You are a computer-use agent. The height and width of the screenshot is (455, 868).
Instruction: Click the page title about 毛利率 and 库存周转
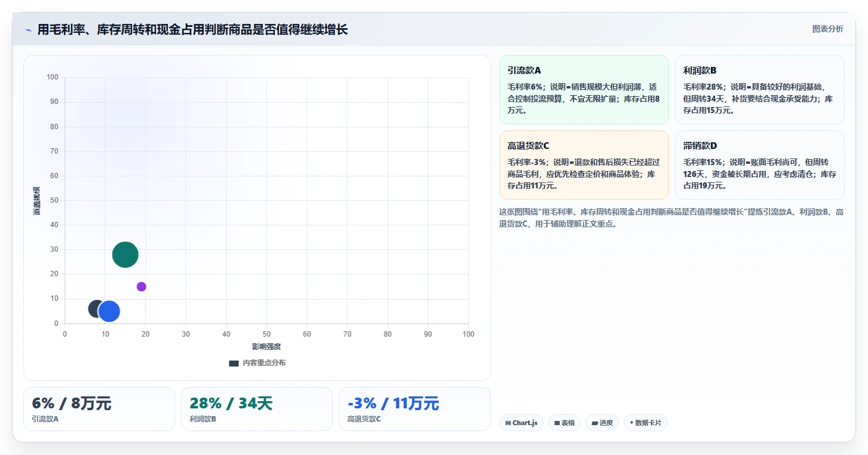(x=192, y=30)
